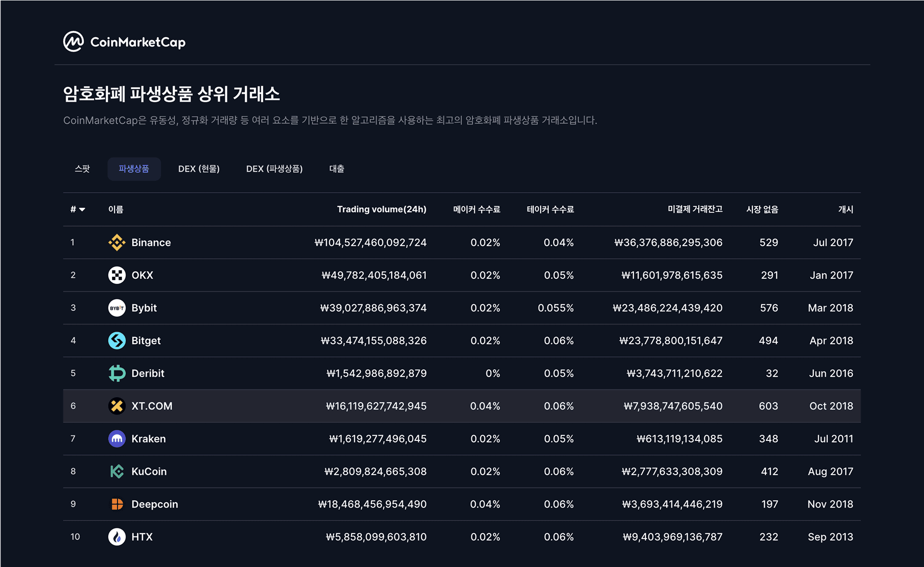Click Deribit maker fee 0%
Viewport: 924px width, 567px height.
click(x=493, y=373)
